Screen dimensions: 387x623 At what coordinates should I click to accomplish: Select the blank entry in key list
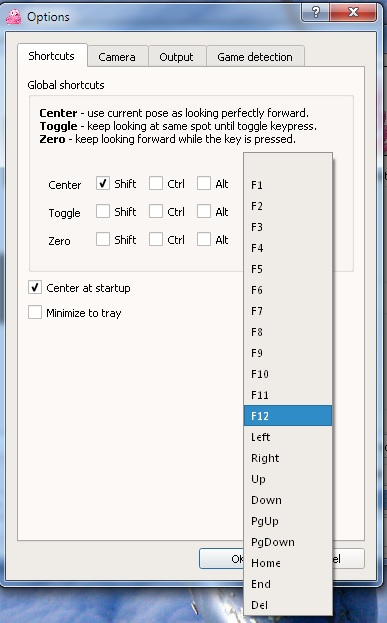pyautogui.click(x=288, y=164)
